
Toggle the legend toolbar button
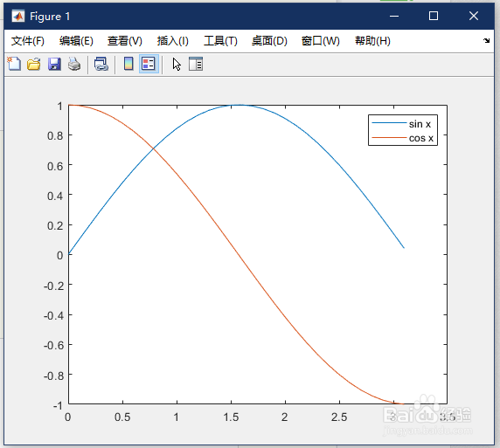(149, 64)
